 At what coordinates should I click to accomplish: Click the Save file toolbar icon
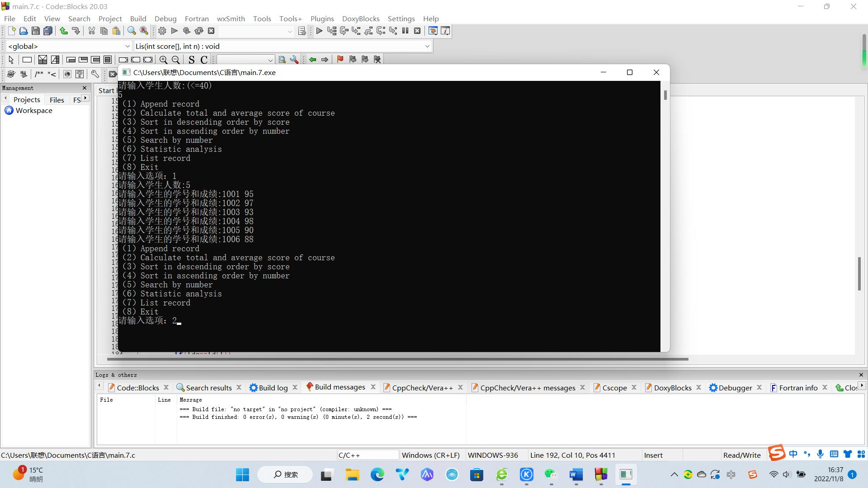tap(36, 31)
